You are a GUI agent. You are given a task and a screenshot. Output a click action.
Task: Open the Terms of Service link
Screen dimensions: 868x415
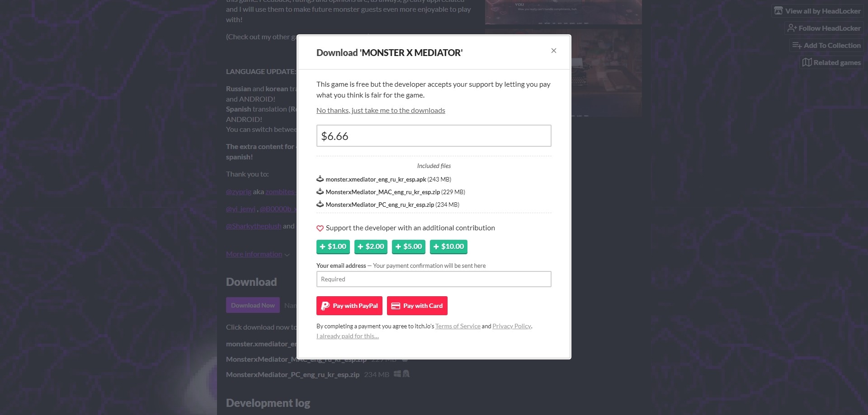[458, 326]
